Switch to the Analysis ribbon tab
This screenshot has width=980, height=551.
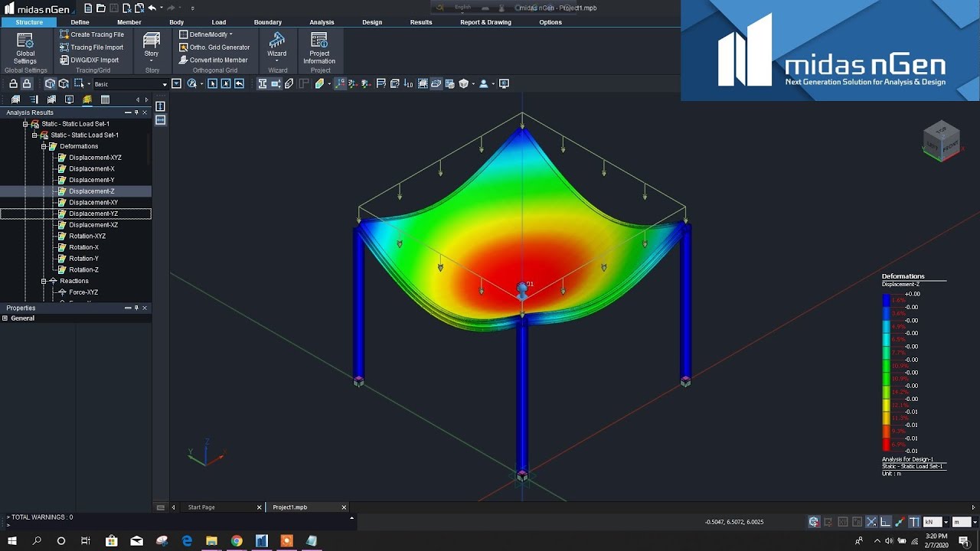pos(322,22)
